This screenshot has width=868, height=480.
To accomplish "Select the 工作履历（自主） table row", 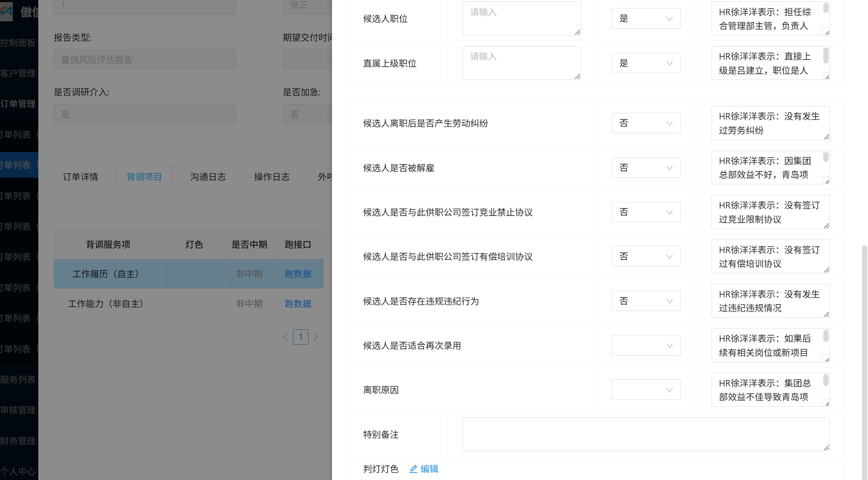I will click(189, 274).
